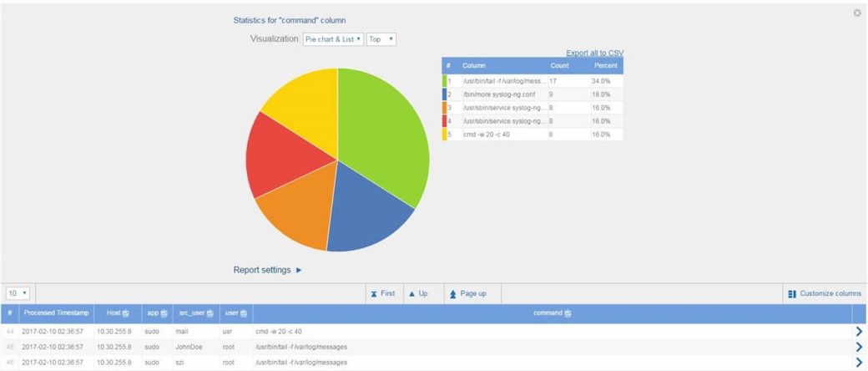
Task: Click the statistics icon in command column header
Action: pos(568,314)
